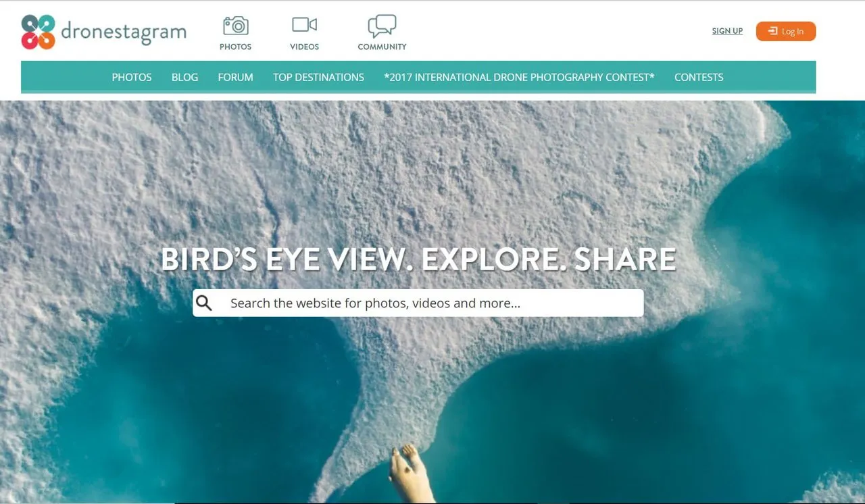Click the magnifying glass search icon
This screenshot has height=504, width=865.
204,303
